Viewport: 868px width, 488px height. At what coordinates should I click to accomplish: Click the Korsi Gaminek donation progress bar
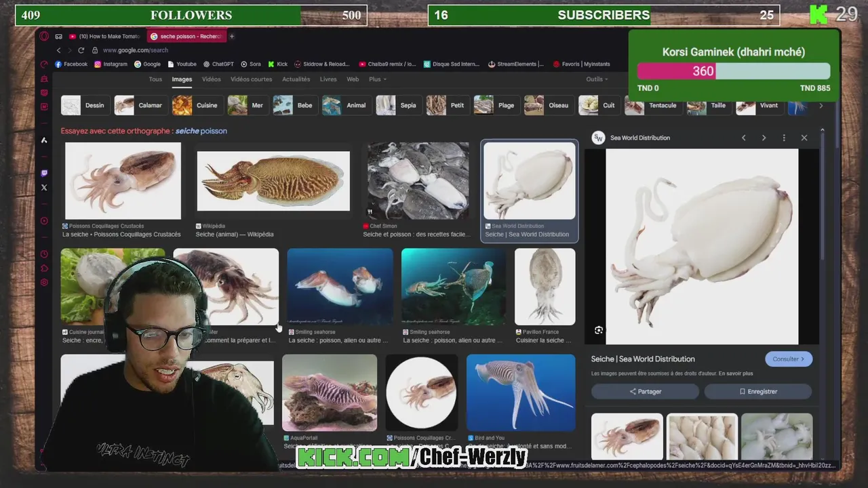tap(733, 71)
